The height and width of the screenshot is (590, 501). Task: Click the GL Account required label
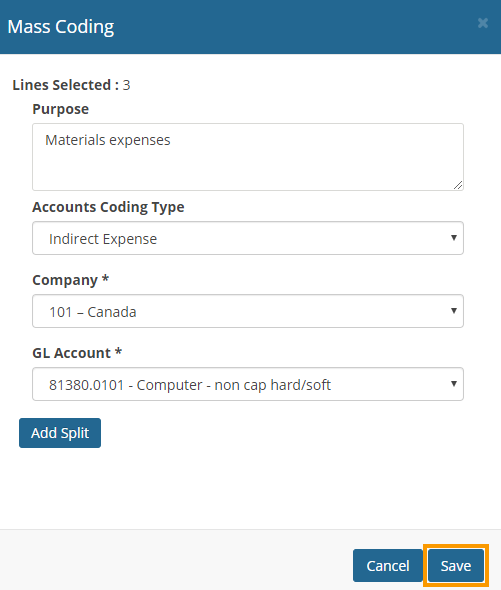(77, 353)
